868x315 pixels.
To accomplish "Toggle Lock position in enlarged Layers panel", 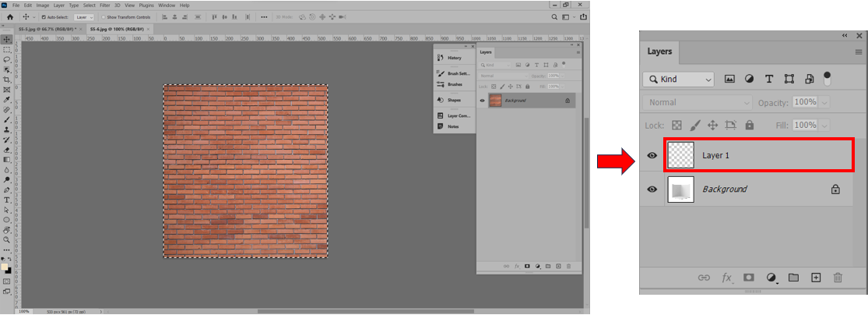I will click(713, 126).
